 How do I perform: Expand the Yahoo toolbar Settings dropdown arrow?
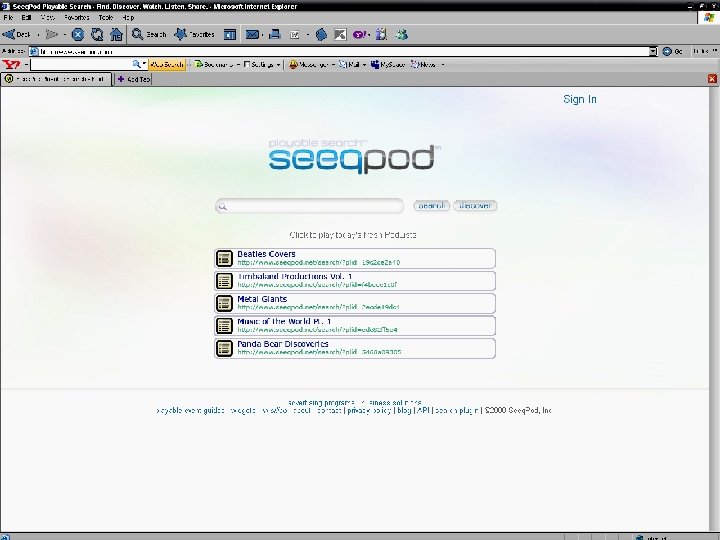click(x=278, y=65)
